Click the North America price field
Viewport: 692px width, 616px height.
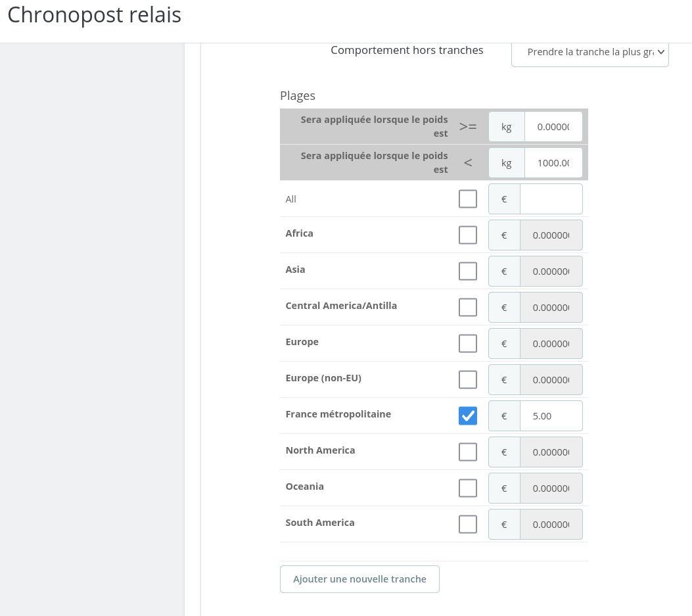coord(551,452)
